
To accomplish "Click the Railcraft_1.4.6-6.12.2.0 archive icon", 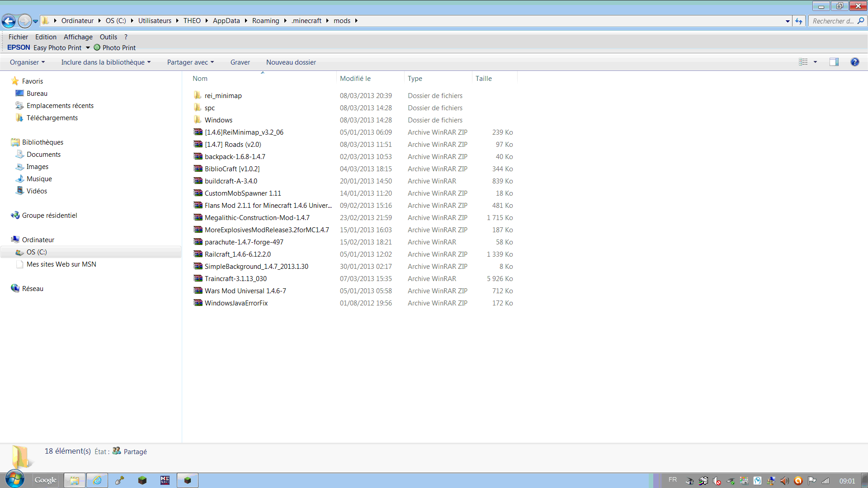I will [x=198, y=254].
